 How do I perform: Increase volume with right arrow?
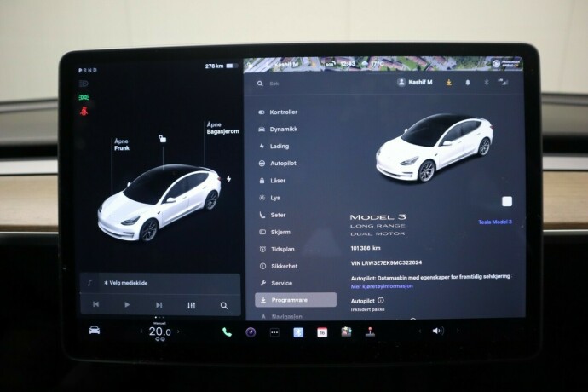[458, 331]
